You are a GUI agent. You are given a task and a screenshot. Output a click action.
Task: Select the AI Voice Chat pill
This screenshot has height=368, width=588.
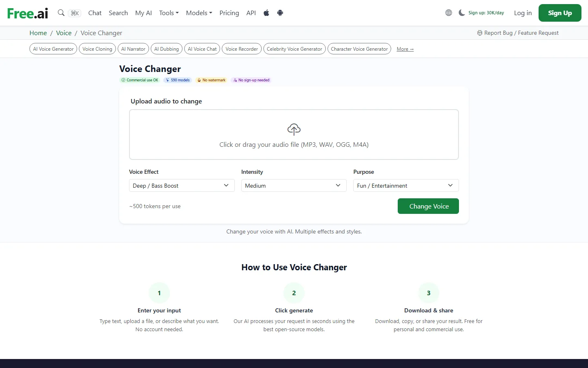click(202, 49)
